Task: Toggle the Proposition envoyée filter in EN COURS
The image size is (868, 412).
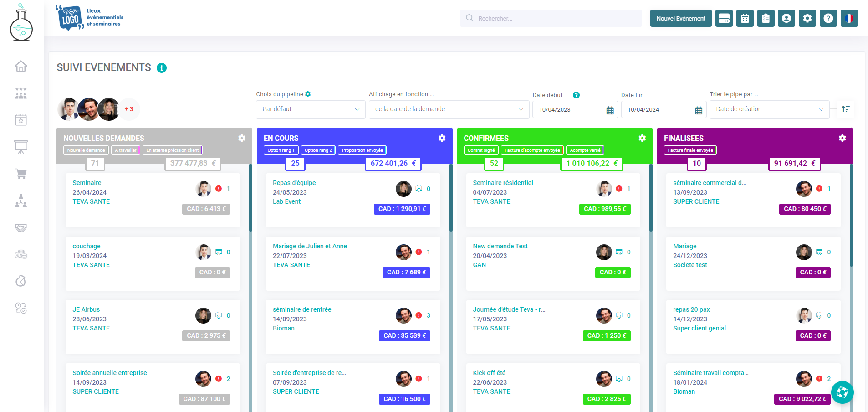Action: point(362,149)
